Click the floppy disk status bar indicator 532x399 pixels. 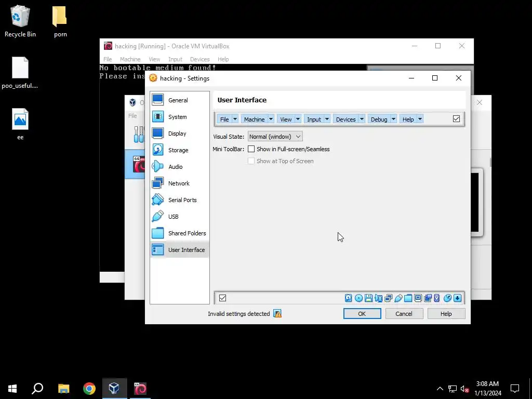click(368, 298)
